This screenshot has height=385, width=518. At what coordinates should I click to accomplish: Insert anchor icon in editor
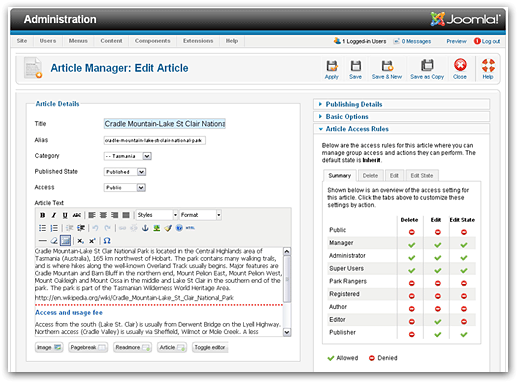[x=145, y=228]
